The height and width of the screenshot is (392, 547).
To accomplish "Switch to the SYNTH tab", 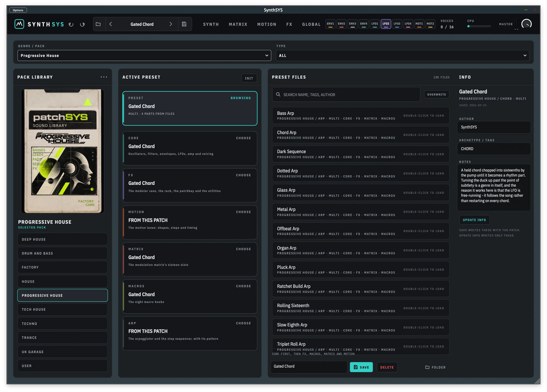I will tap(211, 24).
